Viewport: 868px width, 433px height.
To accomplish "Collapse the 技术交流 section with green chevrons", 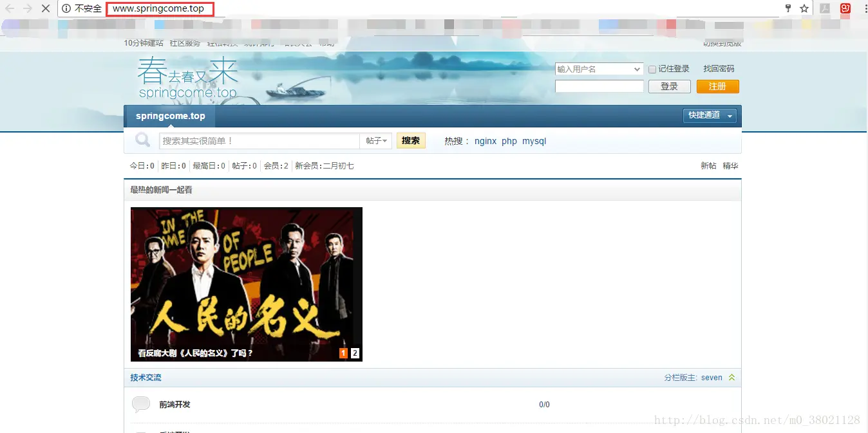I will coord(731,378).
